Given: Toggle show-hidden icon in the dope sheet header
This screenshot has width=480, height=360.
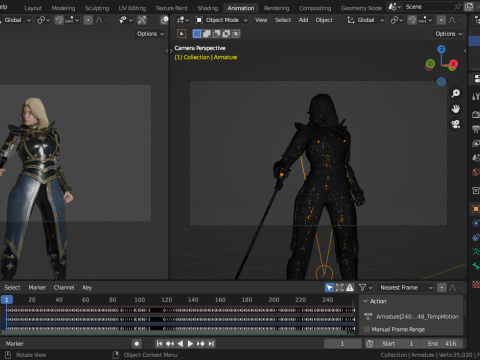Looking at the screenshot, I should pos(340,287).
